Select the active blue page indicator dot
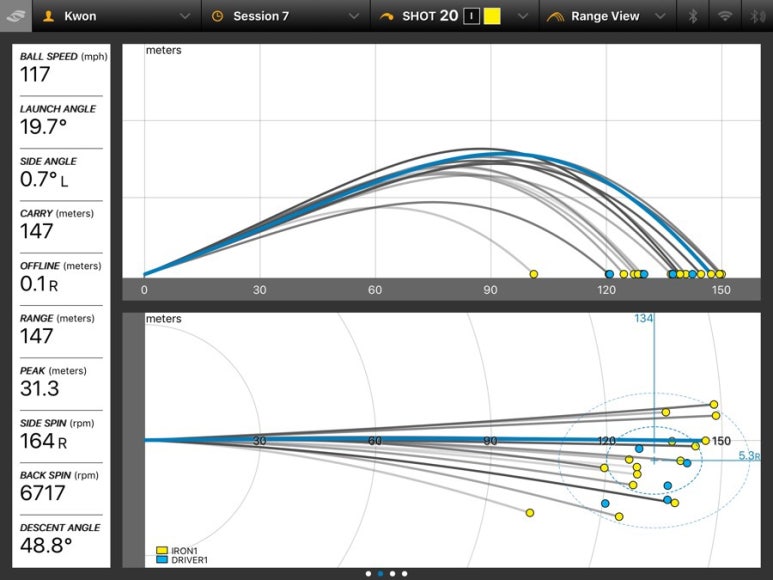This screenshot has height=580, width=773. (380, 574)
